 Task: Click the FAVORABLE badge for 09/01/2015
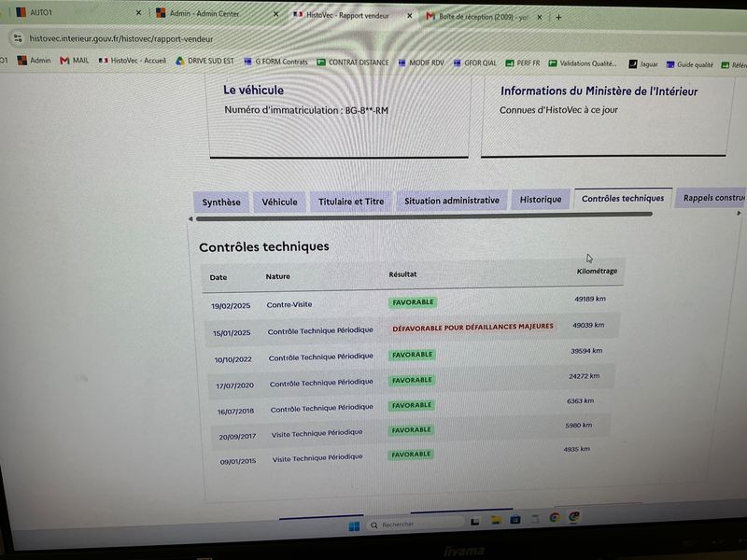coord(411,455)
